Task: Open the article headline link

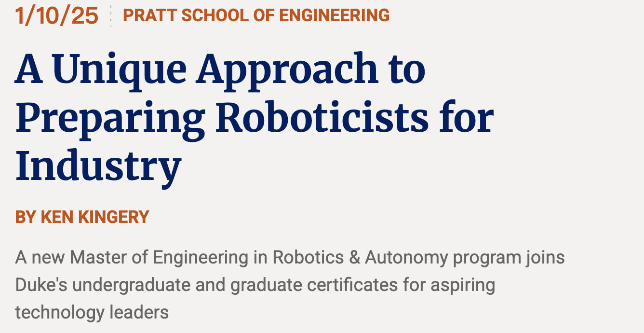Action: [255, 117]
